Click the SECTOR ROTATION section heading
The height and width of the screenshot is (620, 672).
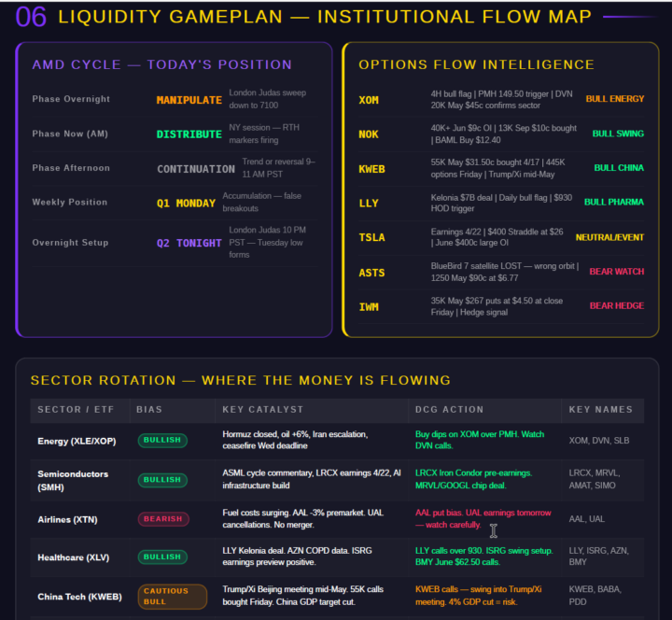click(241, 380)
